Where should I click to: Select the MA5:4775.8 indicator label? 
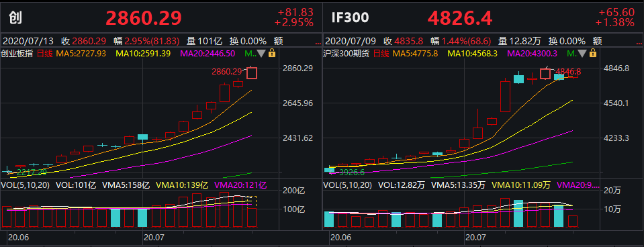(415, 53)
